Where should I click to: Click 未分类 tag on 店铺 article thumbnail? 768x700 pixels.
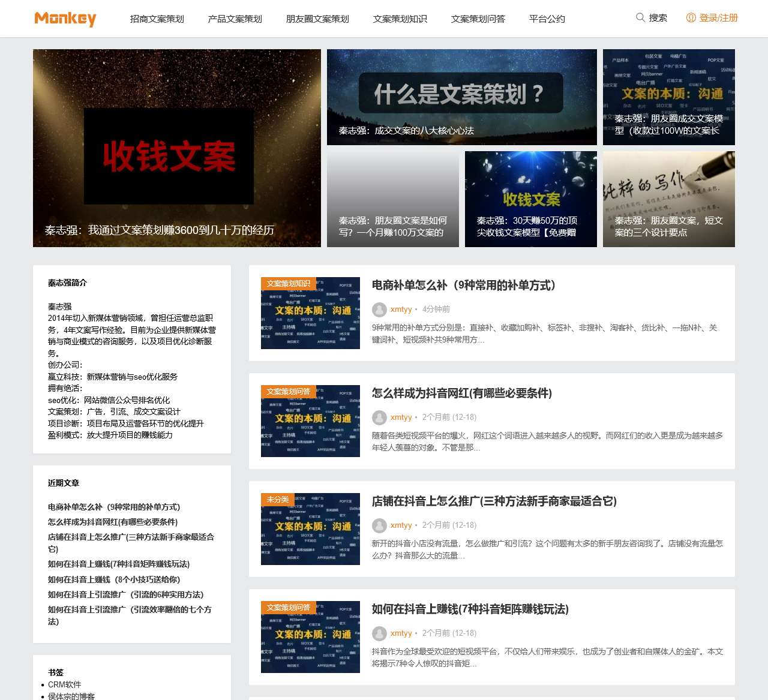278,500
